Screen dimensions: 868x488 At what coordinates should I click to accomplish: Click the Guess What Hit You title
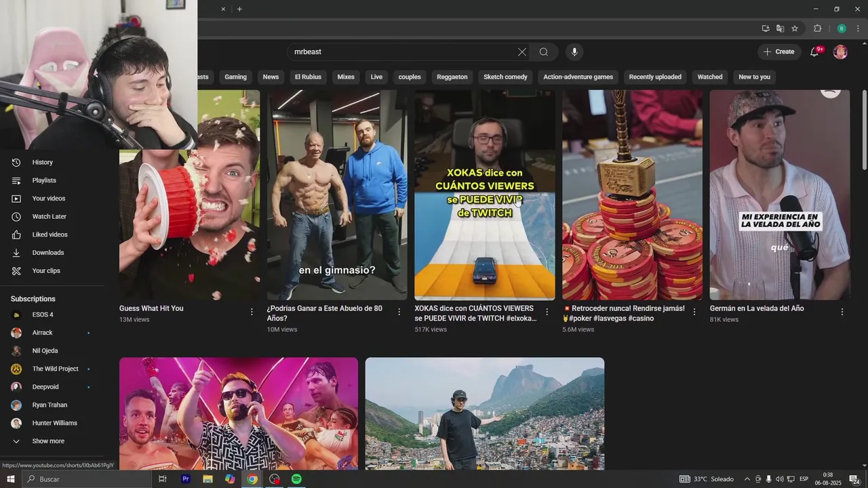pyautogui.click(x=151, y=308)
